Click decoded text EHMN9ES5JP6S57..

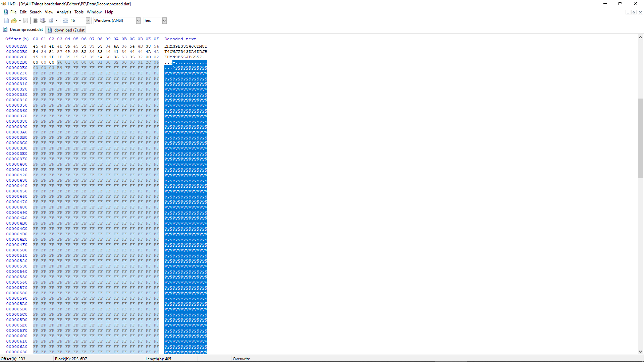(x=183, y=57)
